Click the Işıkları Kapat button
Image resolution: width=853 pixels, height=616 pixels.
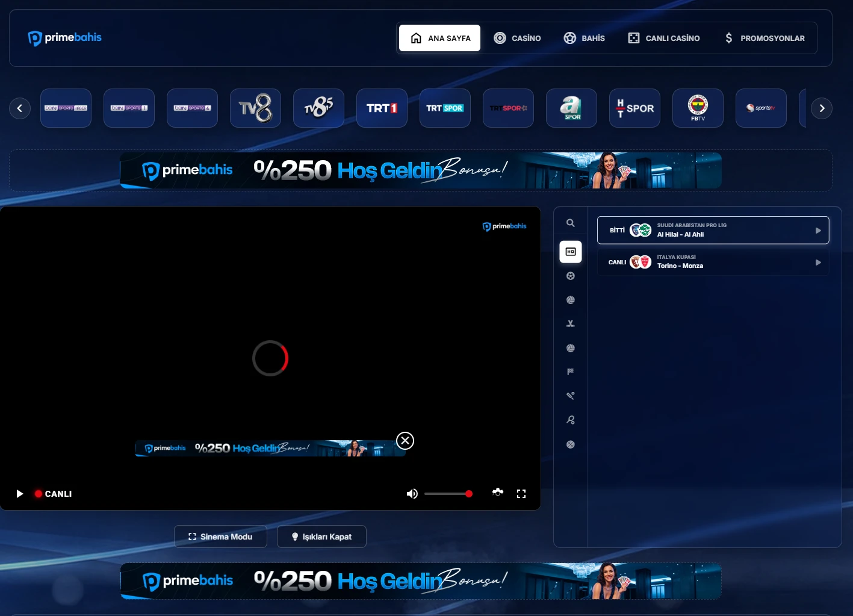pos(321,537)
